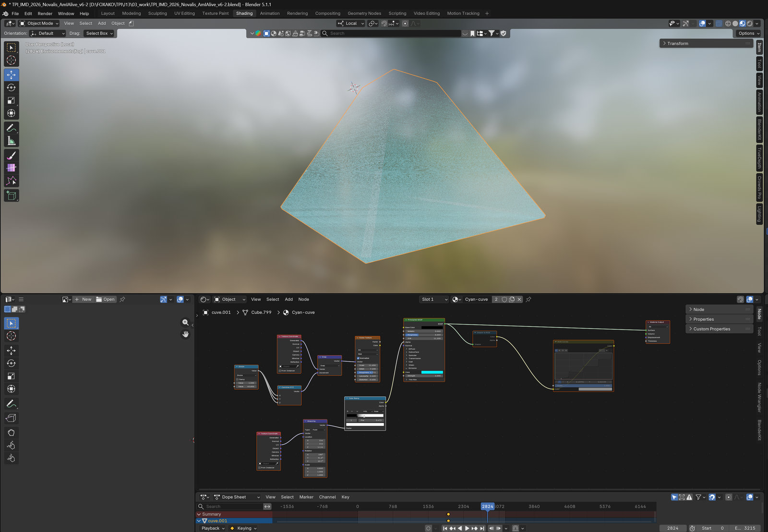This screenshot has width=768, height=532.
Task: Click the Cyan-cuve material name field
Action: tap(476, 299)
